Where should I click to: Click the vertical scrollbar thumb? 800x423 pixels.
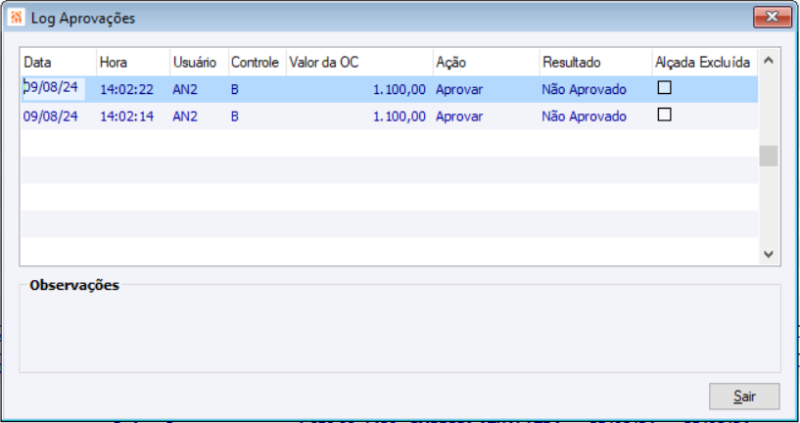768,156
